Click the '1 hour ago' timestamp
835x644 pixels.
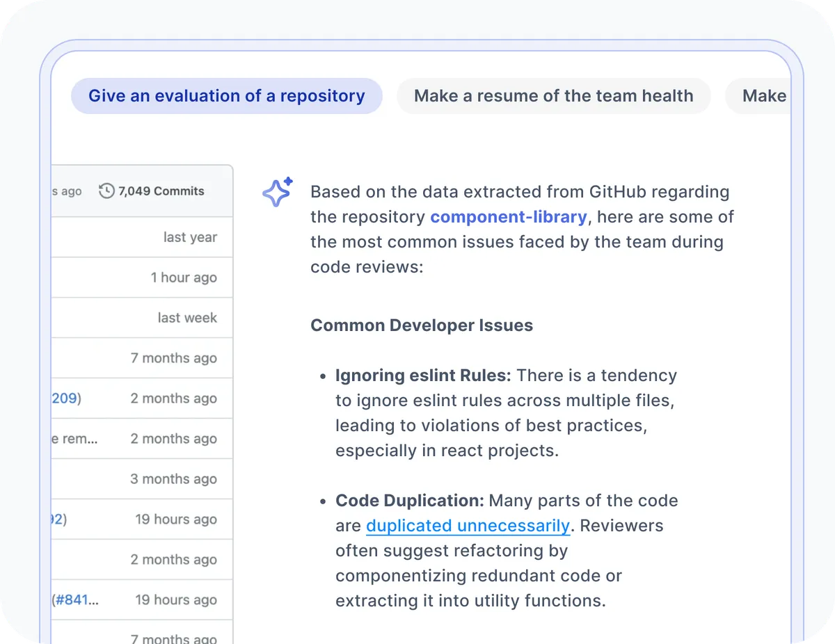pyautogui.click(x=184, y=277)
